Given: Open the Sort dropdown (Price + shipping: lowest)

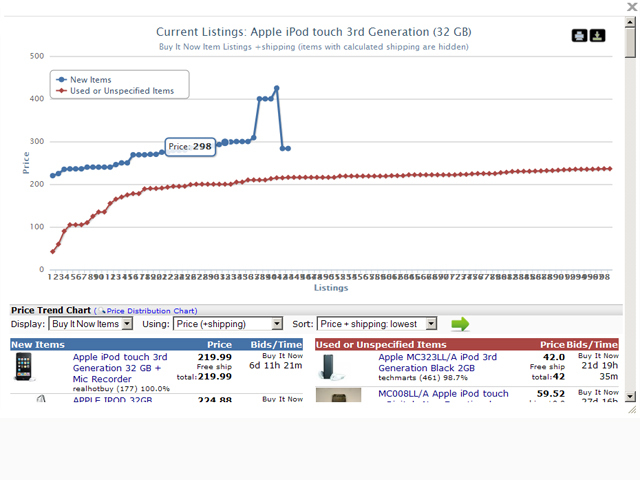Looking at the screenshot, I should 377,324.
